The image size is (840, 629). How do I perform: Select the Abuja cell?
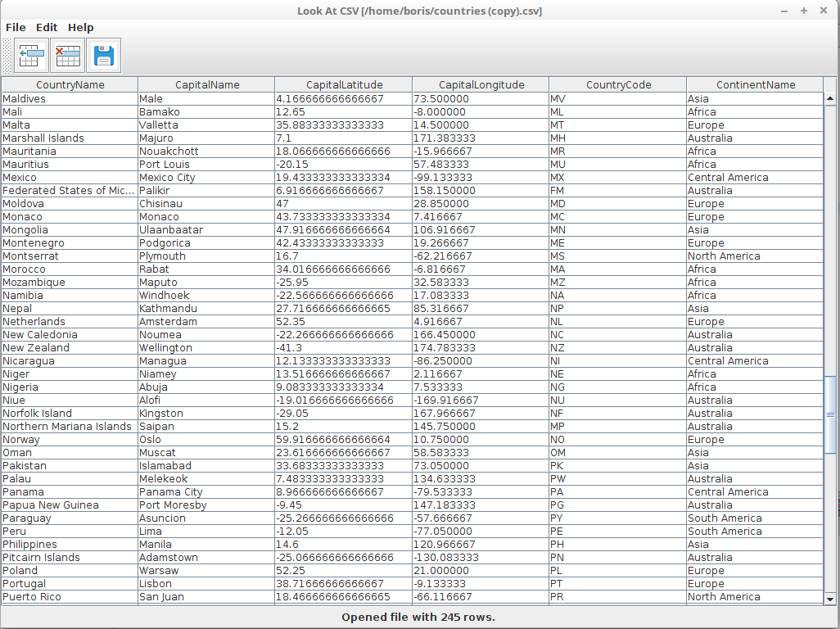(x=207, y=387)
